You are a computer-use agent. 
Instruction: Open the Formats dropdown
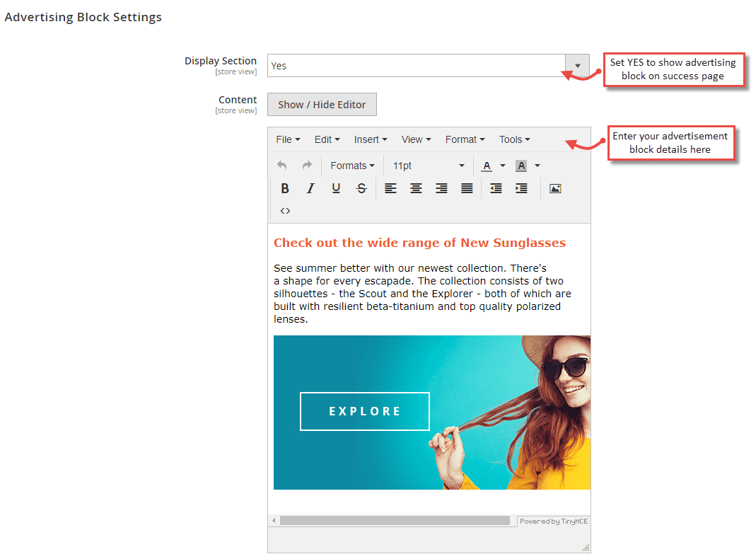352,166
